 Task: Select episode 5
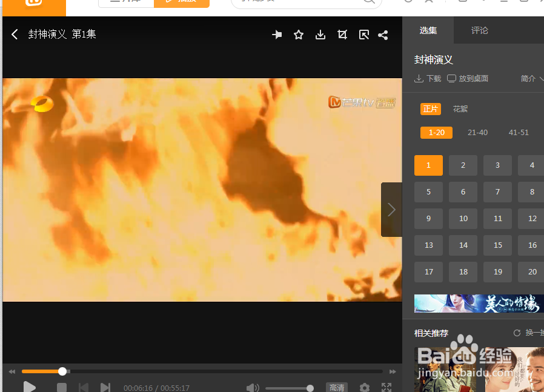[x=428, y=192]
